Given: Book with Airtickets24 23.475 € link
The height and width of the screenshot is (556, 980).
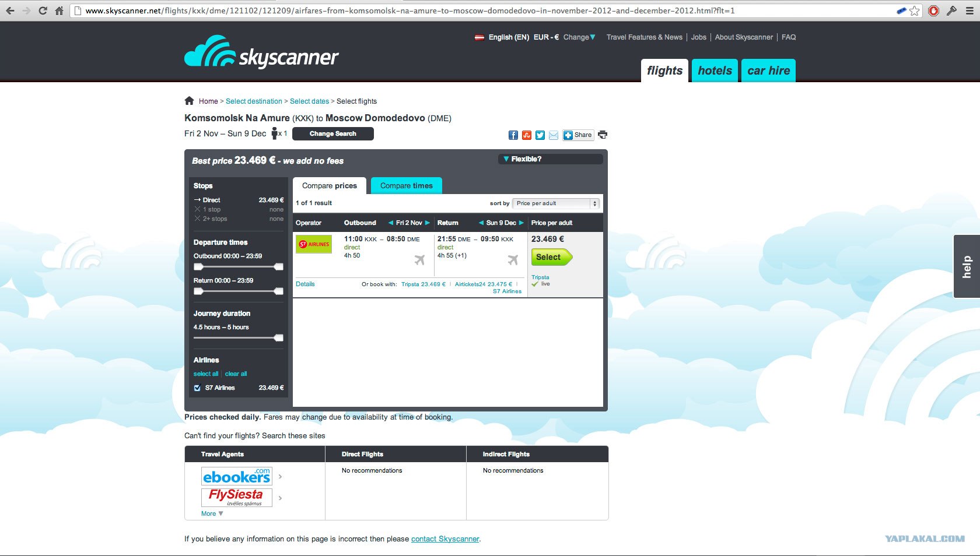Looking at the screenshot, I should 484,284.
